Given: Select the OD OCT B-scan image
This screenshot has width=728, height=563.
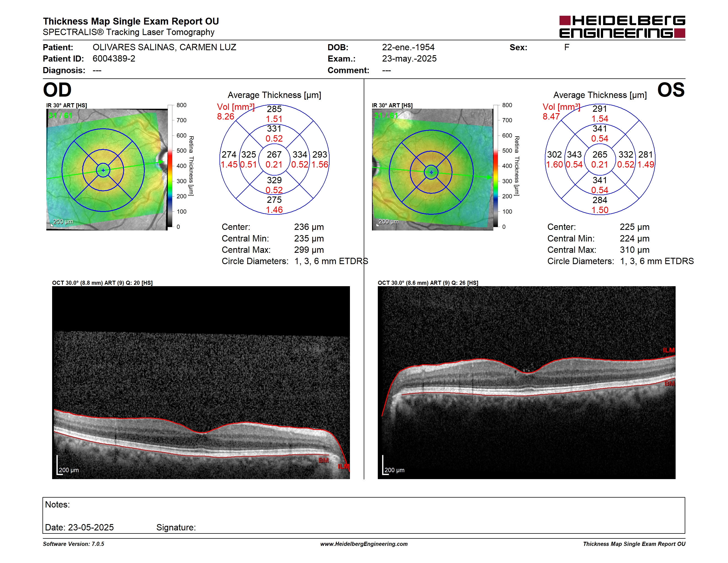Looking at the screenshot, I should coord(201,383).
